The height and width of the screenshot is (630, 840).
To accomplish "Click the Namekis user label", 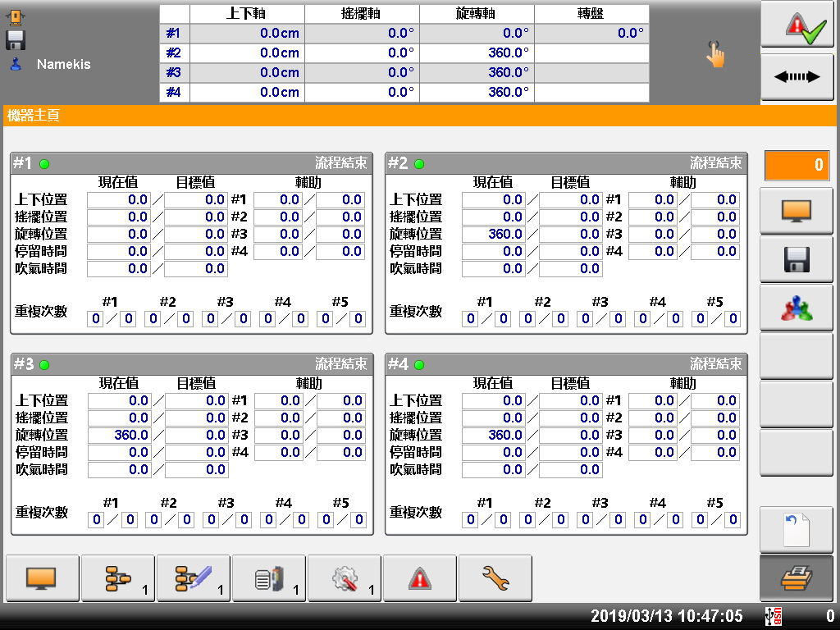I will tap(63, 64).
